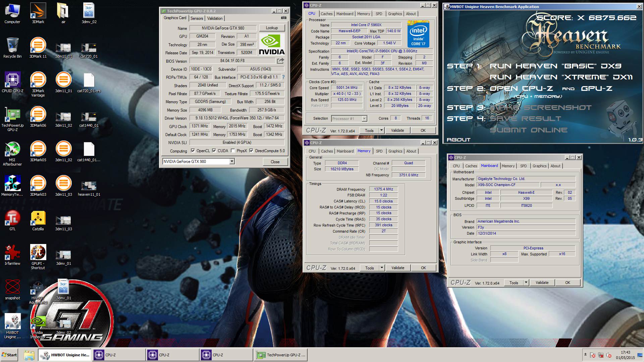
Task: Click the X99-SOC Champion-CF model field
Action: click(x=508, y=185)
